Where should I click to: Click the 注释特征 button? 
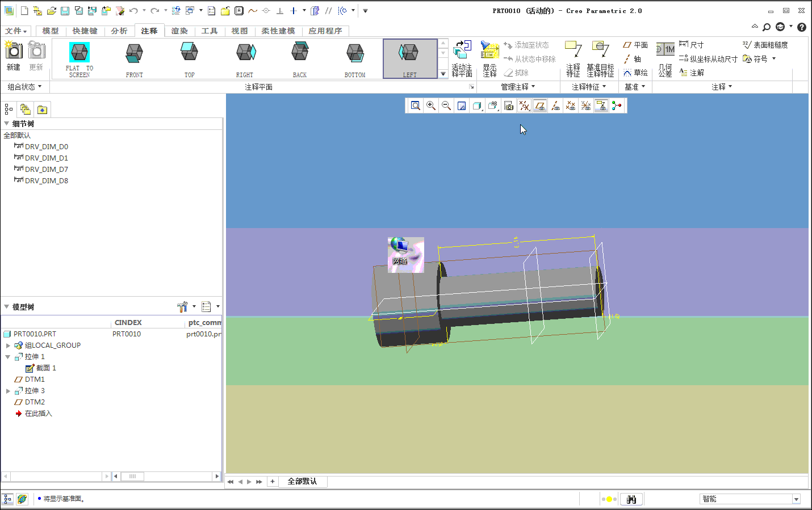pos(574,58)
